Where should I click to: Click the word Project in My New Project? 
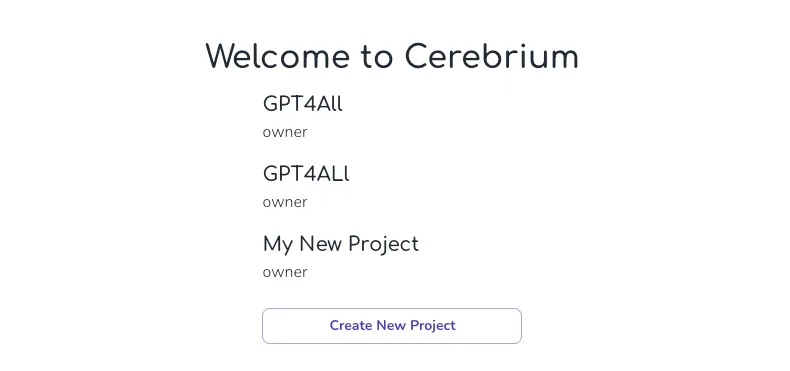[x=383, y=244]
